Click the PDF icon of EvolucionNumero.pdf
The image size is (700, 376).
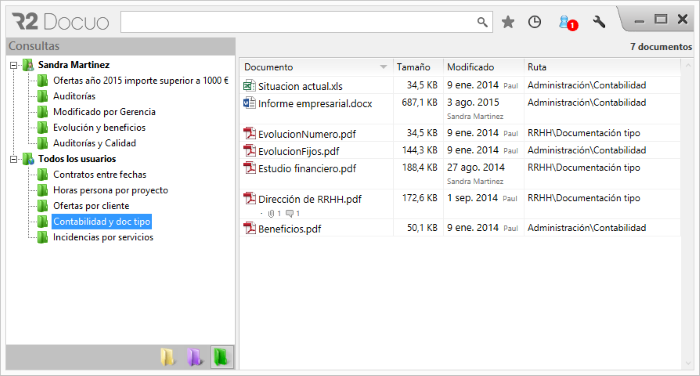pos(249,133)
